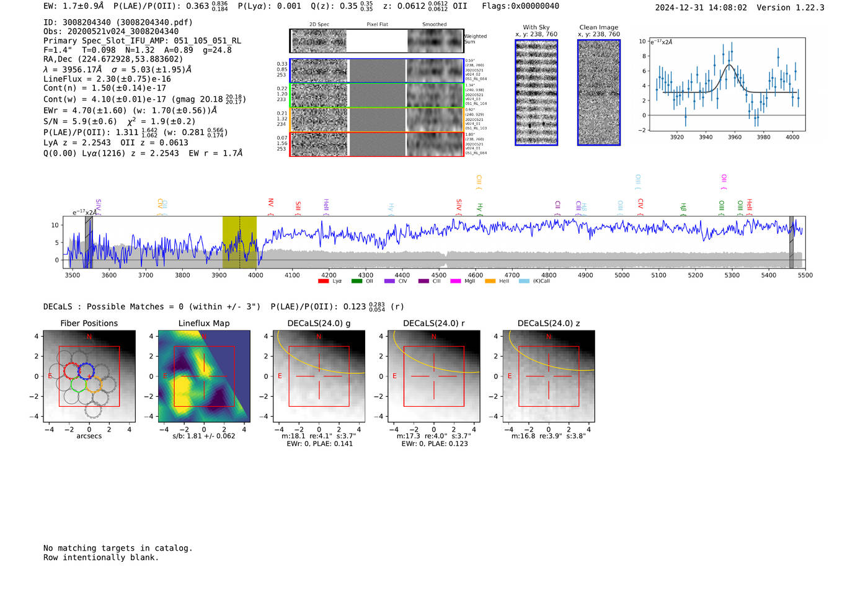
Task: Click the 'Pixel Flat' column heading
Action: point(377,25)
